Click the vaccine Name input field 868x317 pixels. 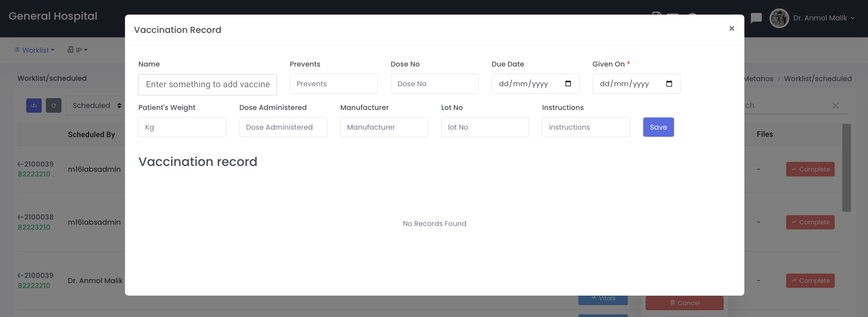point(207,85)
